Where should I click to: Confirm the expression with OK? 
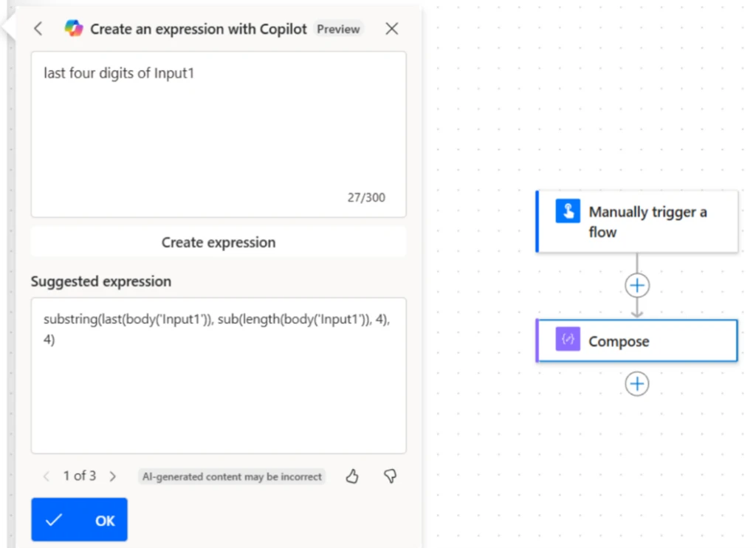click(x=79, y=520)
